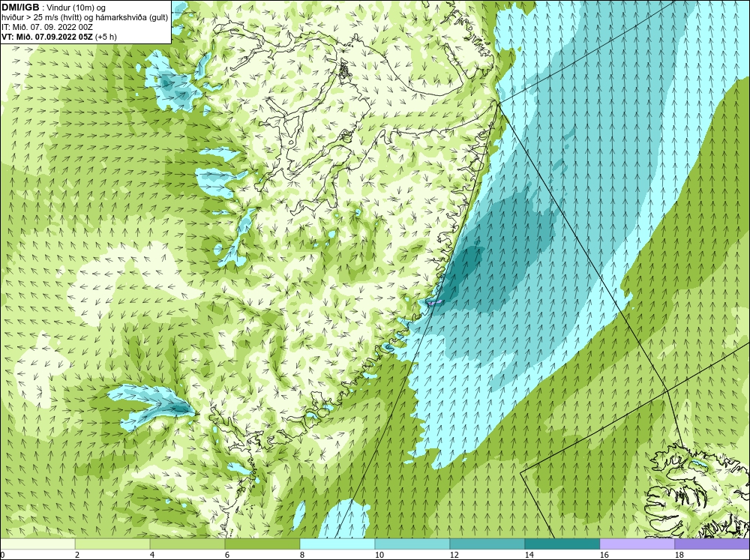Click the legend scale label '12'
The width and height of the screenshot is (750, 560).
(454, 555)
